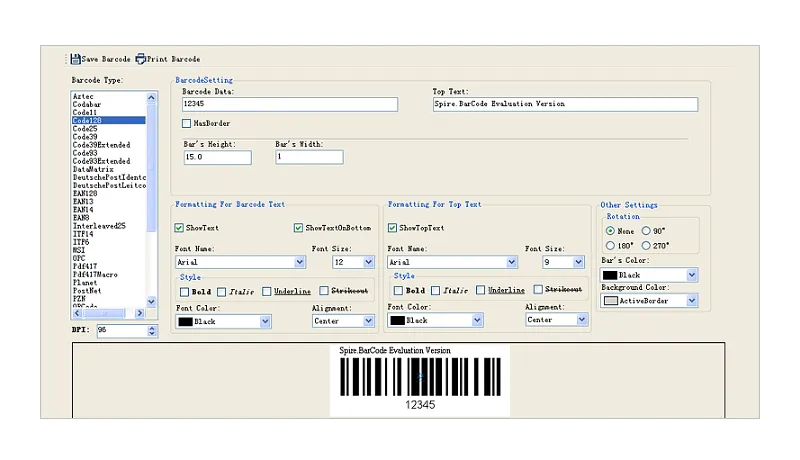Select OPC barcode type

click(109, 258)
